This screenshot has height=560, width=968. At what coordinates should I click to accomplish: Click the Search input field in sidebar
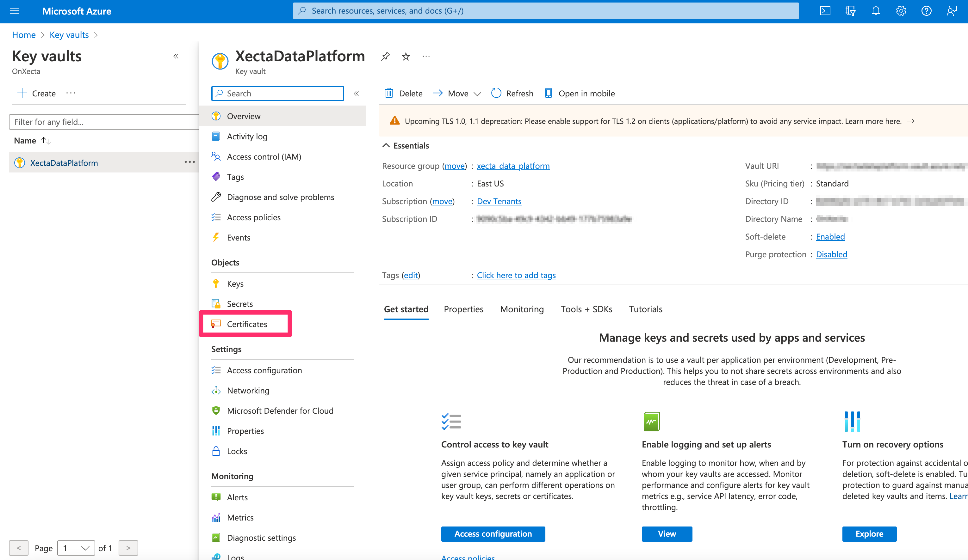277,93
